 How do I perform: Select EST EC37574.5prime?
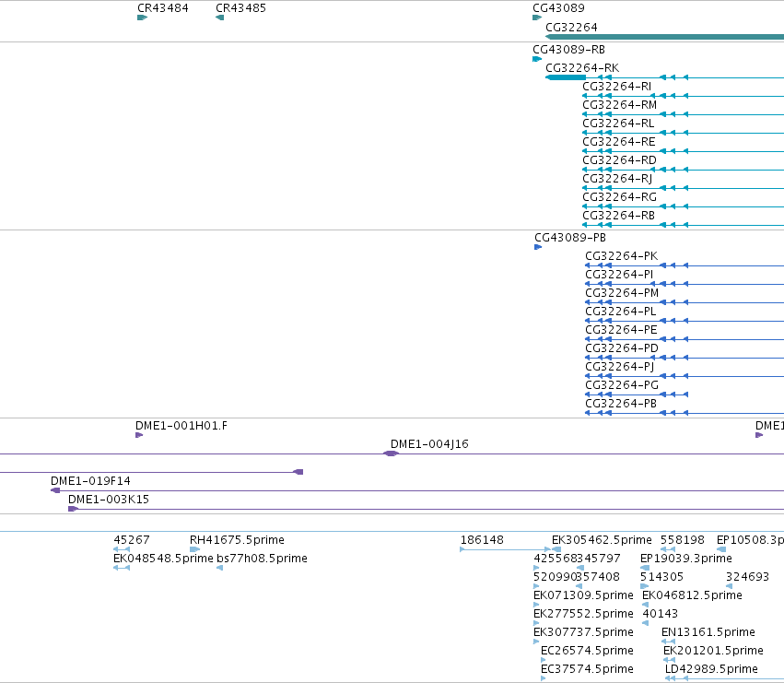[587, 669]
